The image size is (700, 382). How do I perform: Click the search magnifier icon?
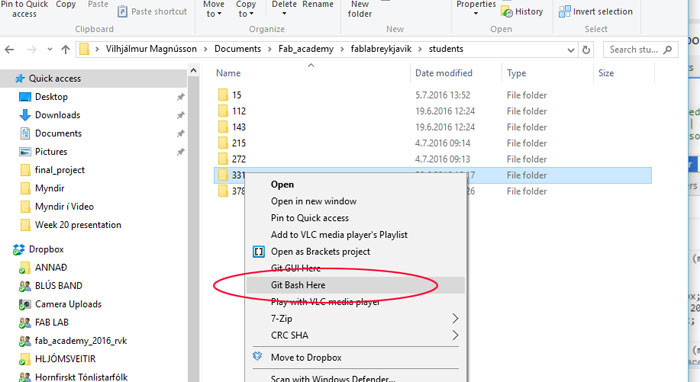(667, 50)
